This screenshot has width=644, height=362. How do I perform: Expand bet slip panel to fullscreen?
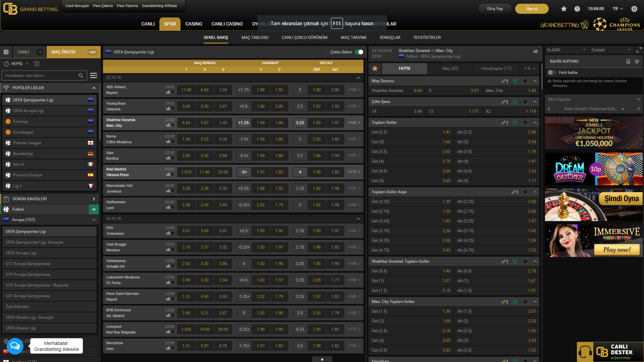(639, 50)
